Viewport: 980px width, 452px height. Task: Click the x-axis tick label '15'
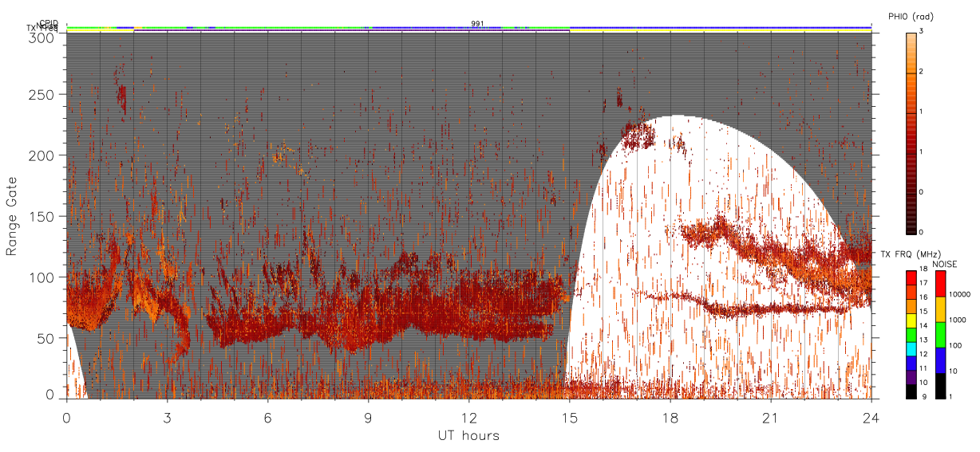click(569, 418)
